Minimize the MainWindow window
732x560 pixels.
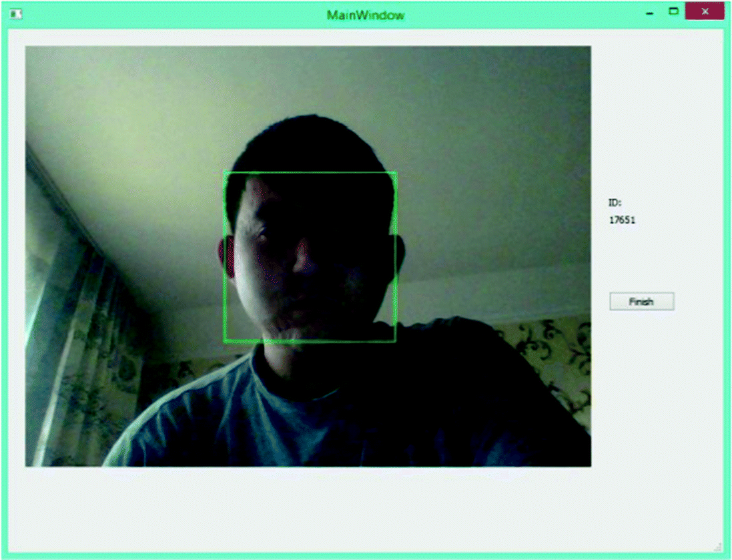pyautogui.click(x=649, y=13)
